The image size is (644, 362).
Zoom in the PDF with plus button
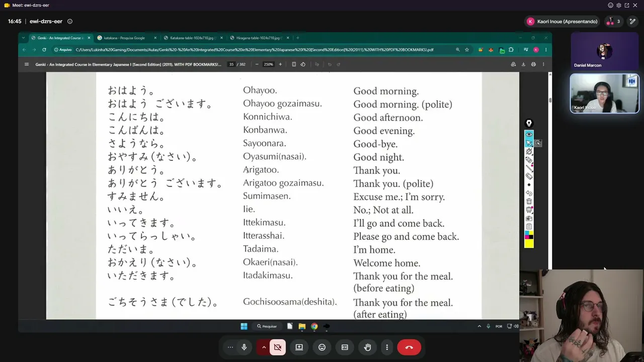click(x=280, y=64)
